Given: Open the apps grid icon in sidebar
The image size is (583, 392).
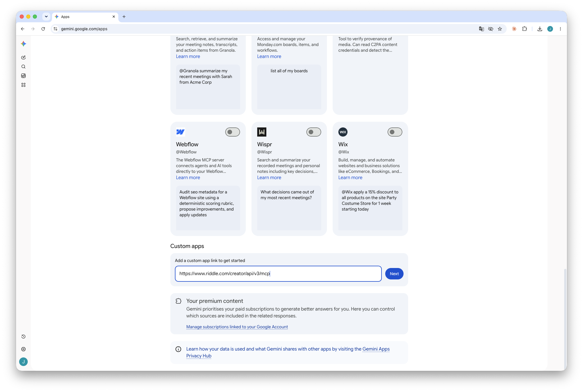Looking at the screenshot, I should [x=23, y=85].
